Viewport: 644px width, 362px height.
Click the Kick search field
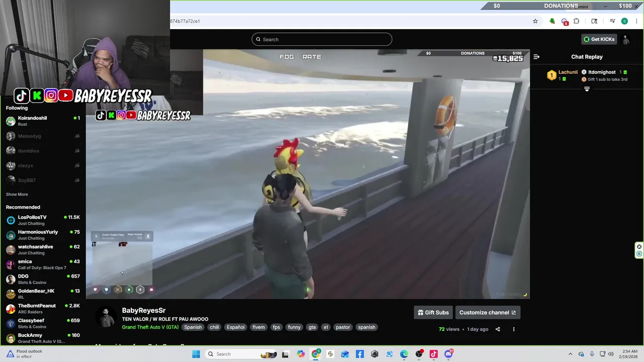pyautogui.click(x=322, y=39)
